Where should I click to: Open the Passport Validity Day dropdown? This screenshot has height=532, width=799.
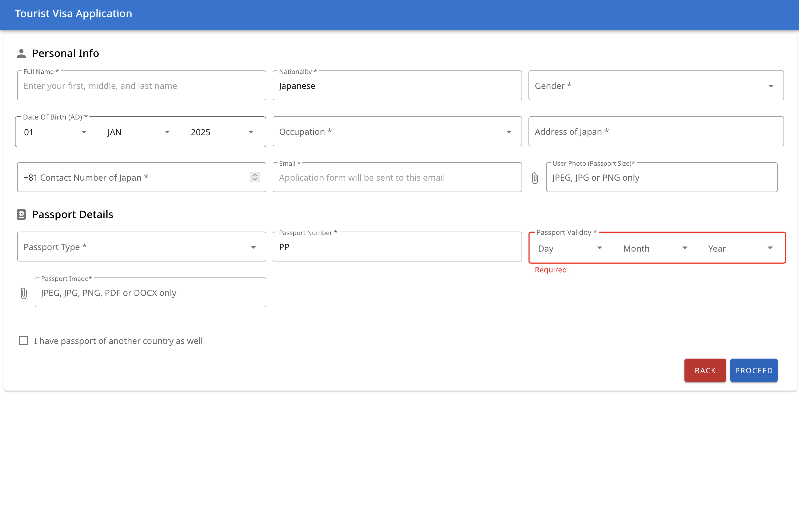570,248
